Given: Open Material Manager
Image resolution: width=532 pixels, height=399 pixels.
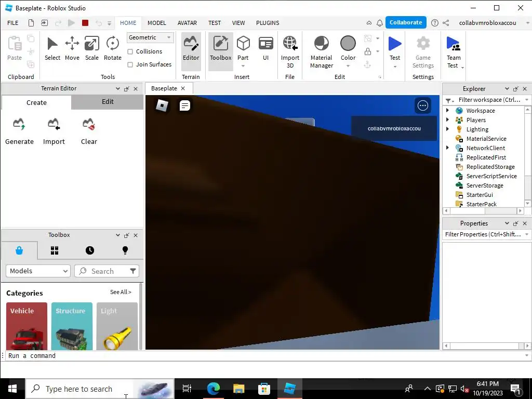Looking at the screenshot, I should click(x=321, y=51).
